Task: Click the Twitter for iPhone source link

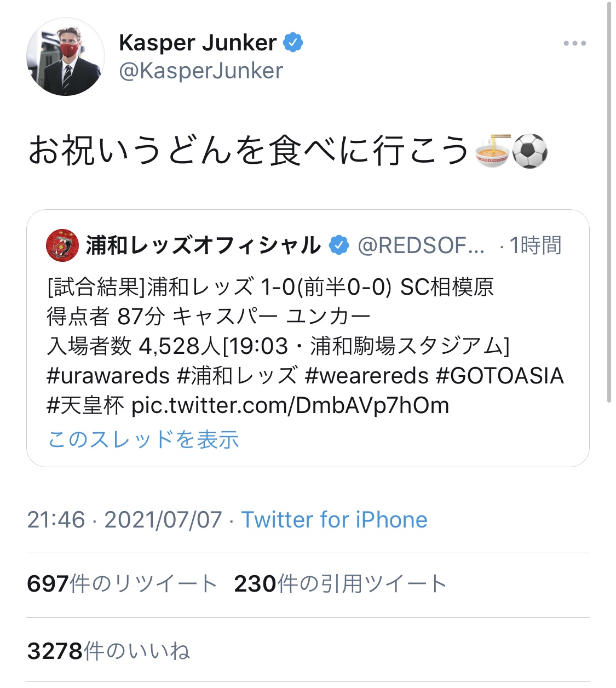Action: point(334,519)
